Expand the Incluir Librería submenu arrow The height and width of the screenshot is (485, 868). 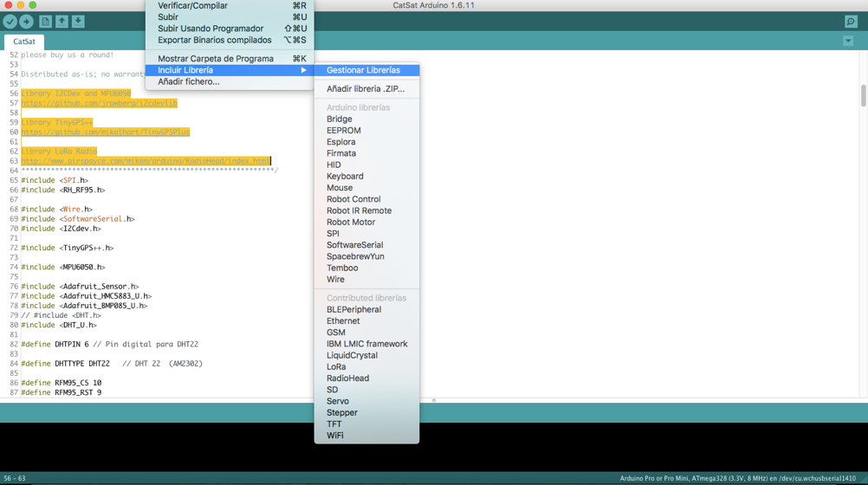click(x=303, y=70)
